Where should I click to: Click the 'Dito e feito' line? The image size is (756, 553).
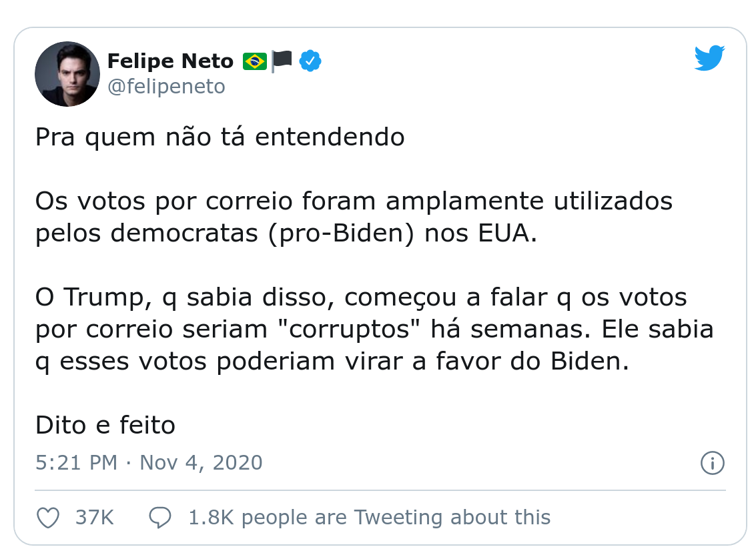click(x=105, y=425)
